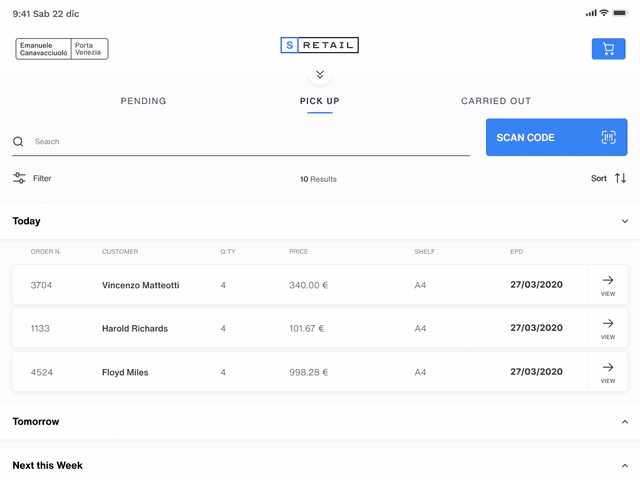Collapse the Today section
This screenshot has height=480, width=640.
[625, 221]
